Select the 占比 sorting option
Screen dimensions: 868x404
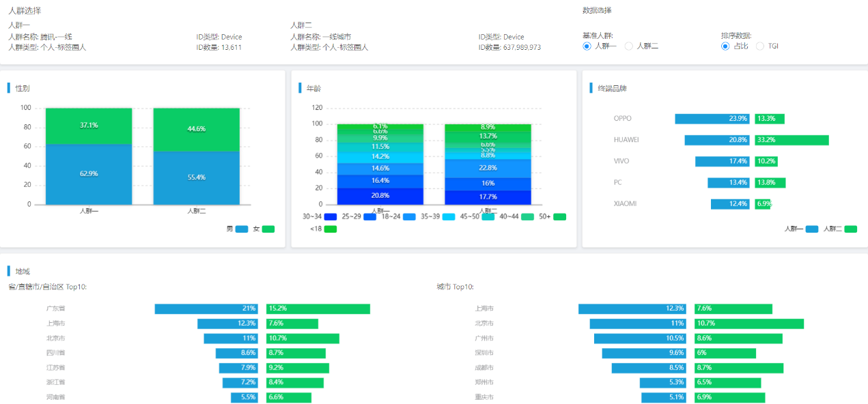click(x=725, y=46)
